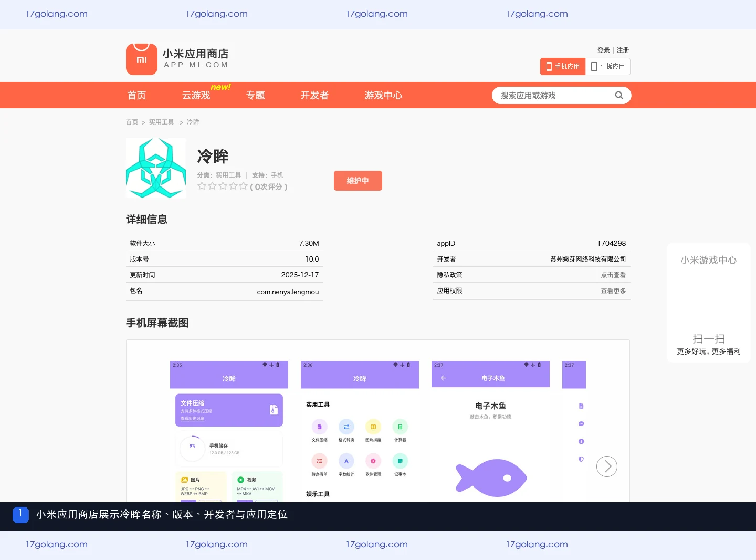
Task: Click the 登录 link
Action: 604,50
